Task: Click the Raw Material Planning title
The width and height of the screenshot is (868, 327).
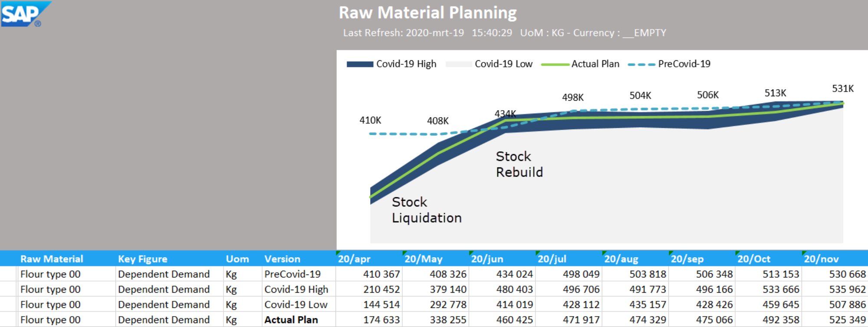Action: pyautogui.click(x=427, y=13)
